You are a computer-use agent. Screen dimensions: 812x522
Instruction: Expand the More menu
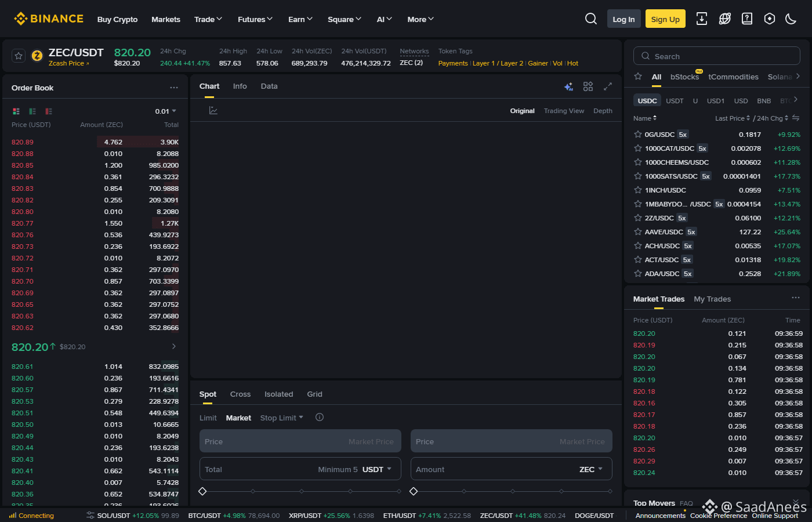(420, 19)
